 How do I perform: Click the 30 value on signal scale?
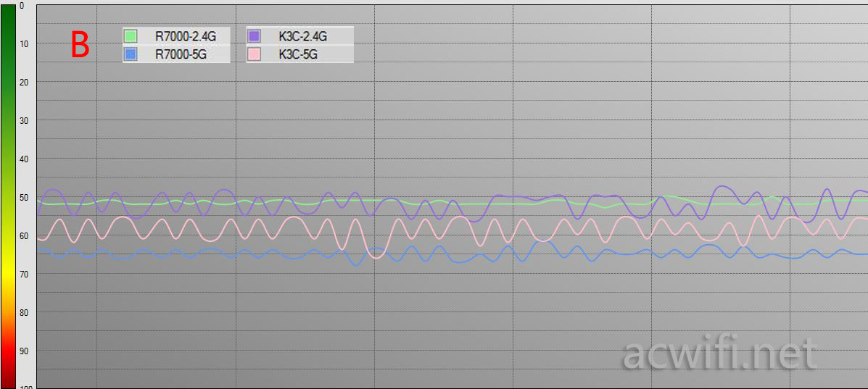tap(24, 121)
